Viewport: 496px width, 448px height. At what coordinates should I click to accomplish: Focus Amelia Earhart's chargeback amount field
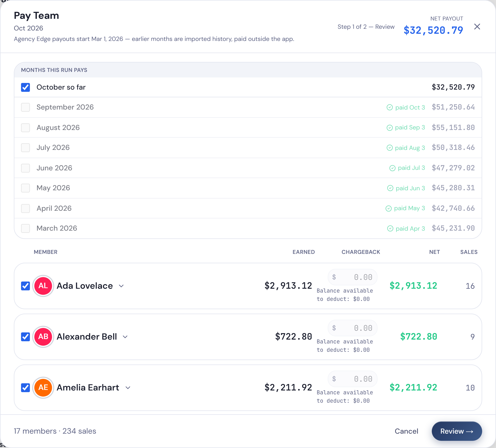tap(352, 379)
